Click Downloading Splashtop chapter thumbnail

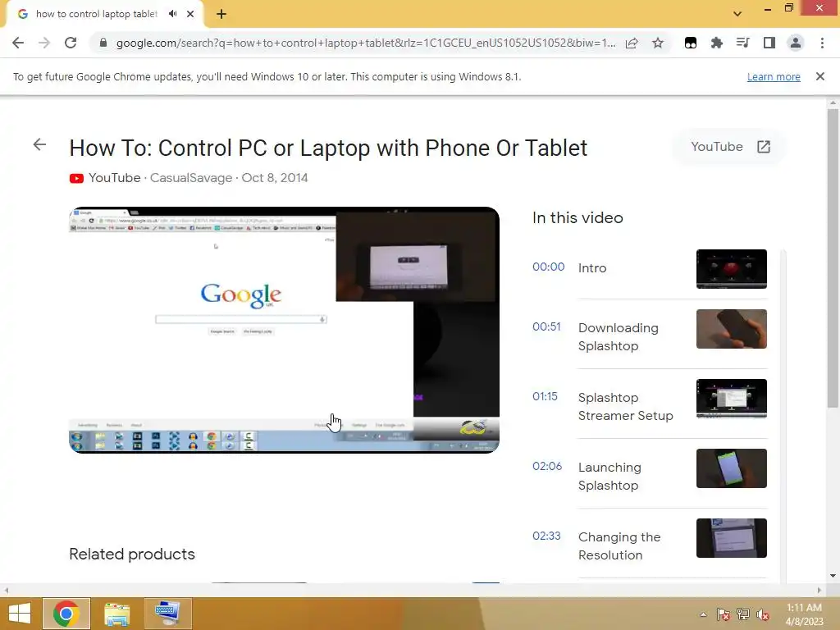tap(731, 329)
